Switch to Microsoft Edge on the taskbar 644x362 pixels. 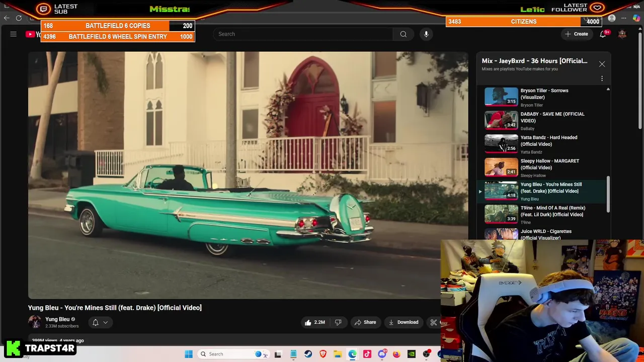coord(352,354)
